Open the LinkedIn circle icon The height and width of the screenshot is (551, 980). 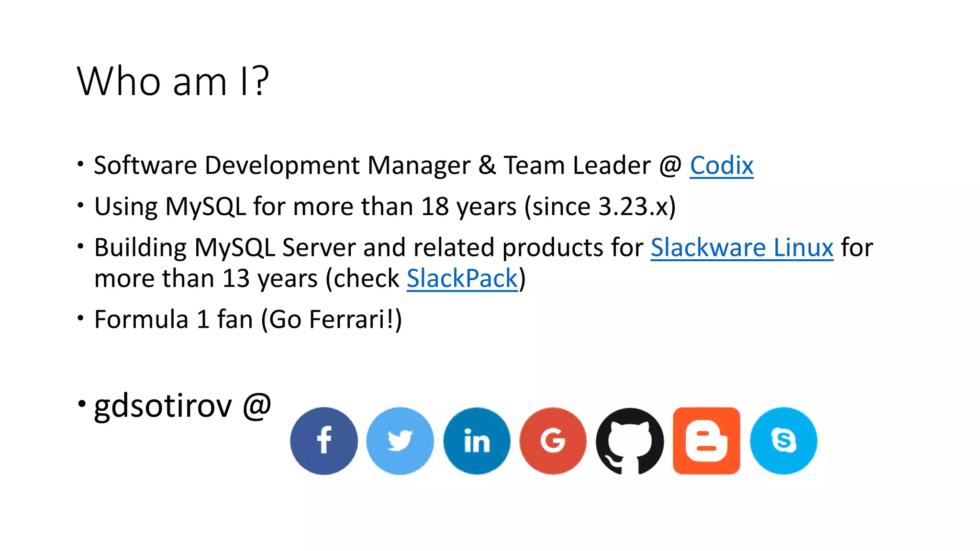click(477, 441)
